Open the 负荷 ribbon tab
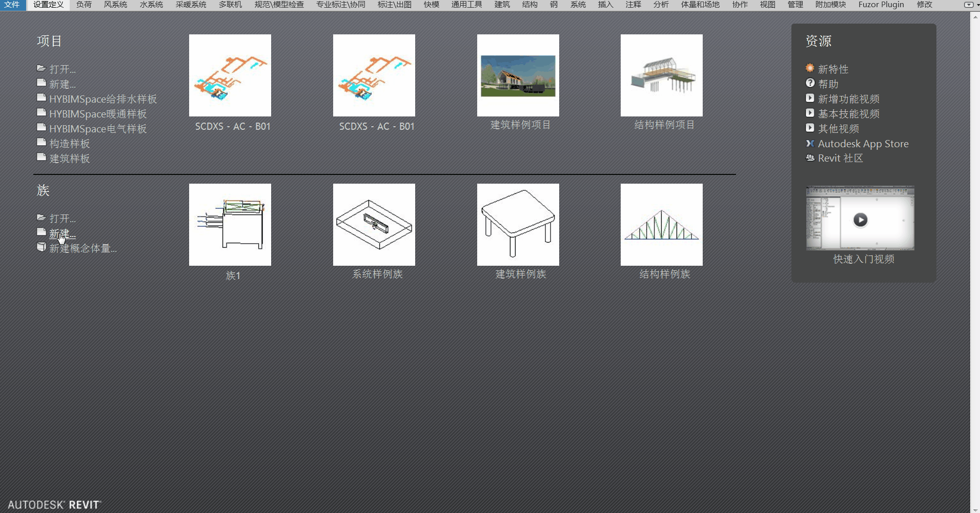 tap(84, 5)
